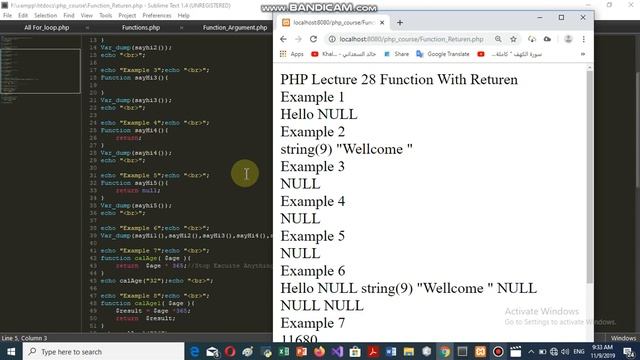This screenshot has width=640, height=360.
Task: Open Sublime Text Find menu
Action: (x=69, y=16)
